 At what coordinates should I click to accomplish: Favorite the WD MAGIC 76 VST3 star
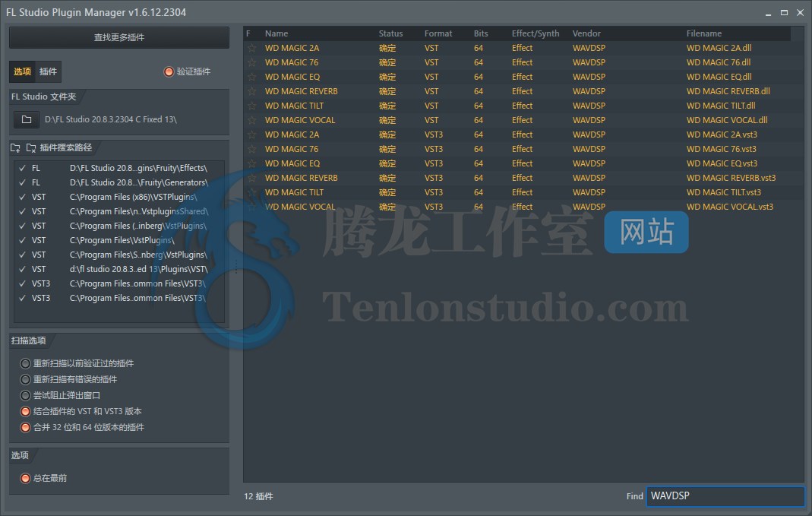(x=252, y=149)
